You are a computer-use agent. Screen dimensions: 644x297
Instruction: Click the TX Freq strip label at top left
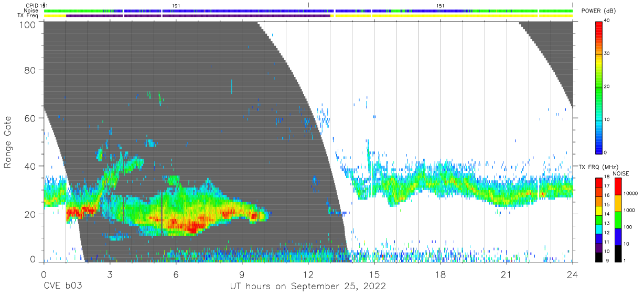click(x=29, y=16)
